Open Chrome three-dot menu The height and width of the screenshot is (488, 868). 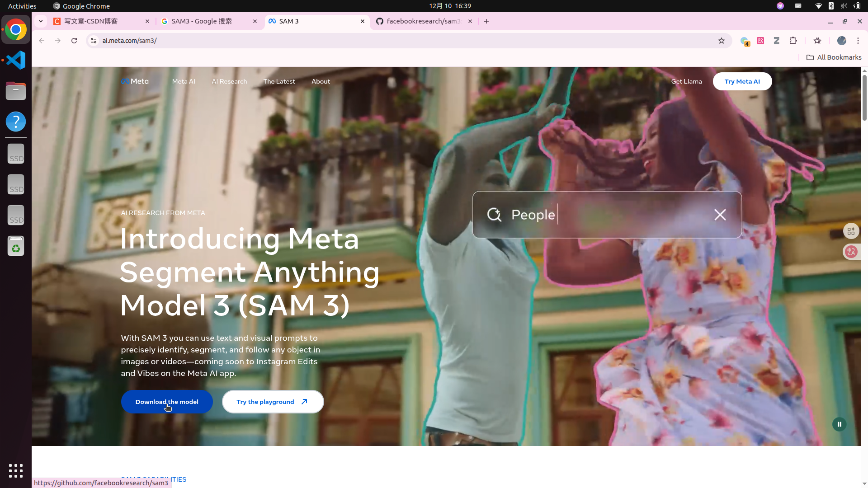[x=858, y=41]
